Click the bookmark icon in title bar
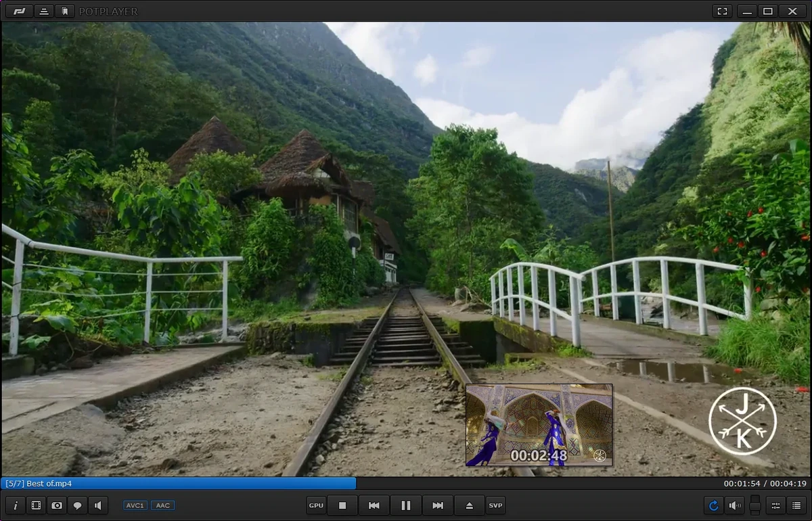Screen dimensions: 812x521 [64, 11]
